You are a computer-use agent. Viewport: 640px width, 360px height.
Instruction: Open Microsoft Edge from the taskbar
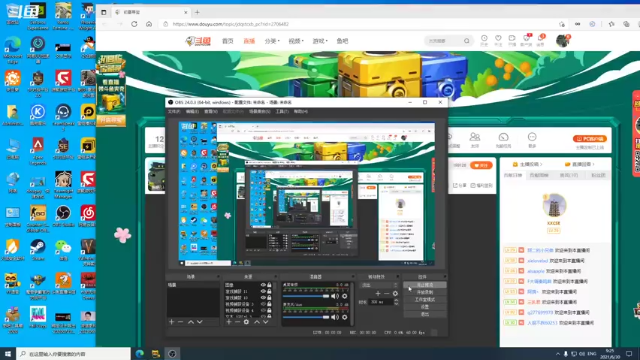(140, 354)
